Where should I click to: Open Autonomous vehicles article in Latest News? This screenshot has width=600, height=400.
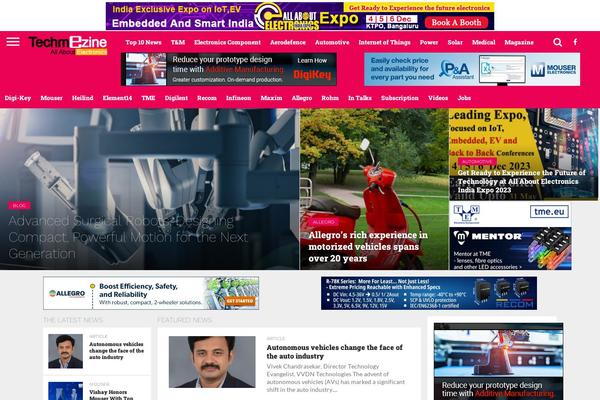[x=116, y=351]
